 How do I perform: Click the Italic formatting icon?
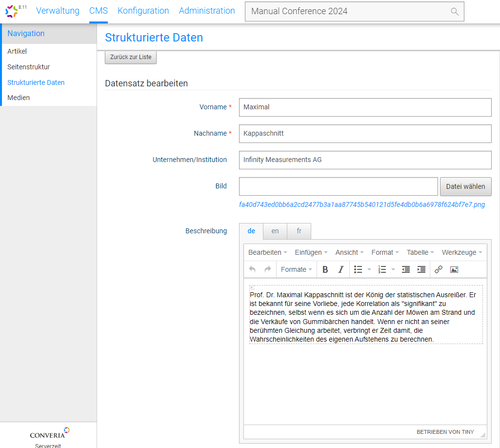341,269
